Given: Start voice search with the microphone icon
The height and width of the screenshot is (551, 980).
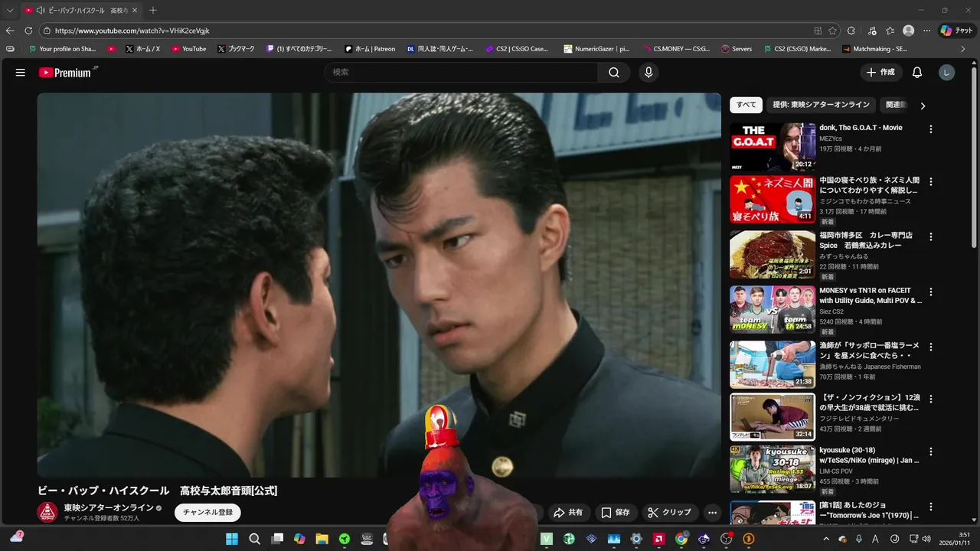Looking at the screenshot, I should point(648,73).
